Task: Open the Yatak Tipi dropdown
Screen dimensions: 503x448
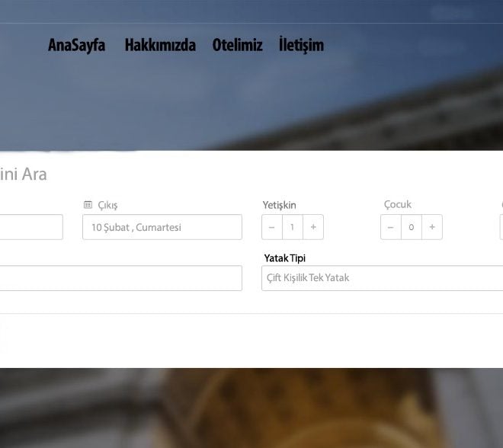Action: click(x=381, y=278)
